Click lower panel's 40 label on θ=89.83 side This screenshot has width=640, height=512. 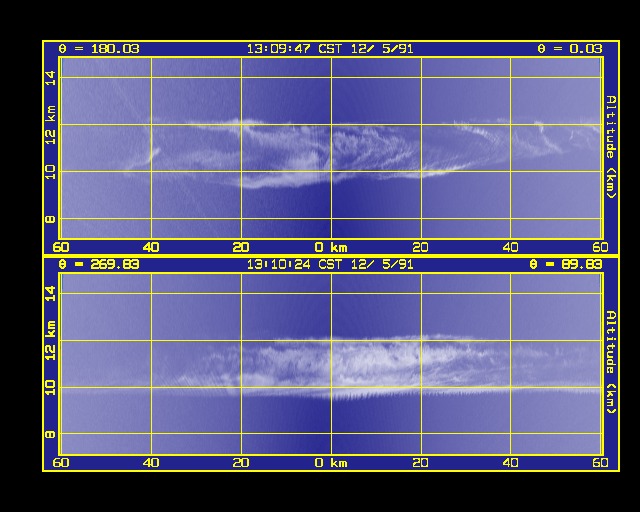(x=510, y=463)
